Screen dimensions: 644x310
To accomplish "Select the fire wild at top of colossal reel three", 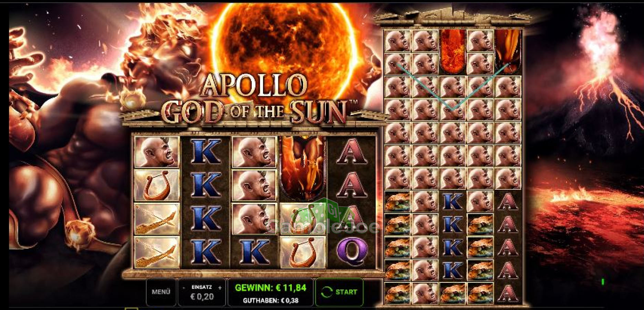I will pyautogui.click(x=452, y=52).
